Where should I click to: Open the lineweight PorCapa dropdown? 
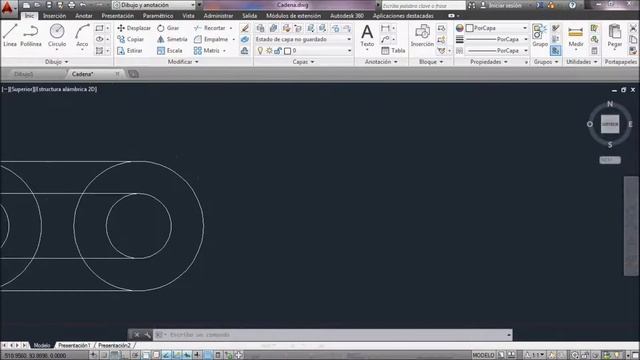[496, 39]
